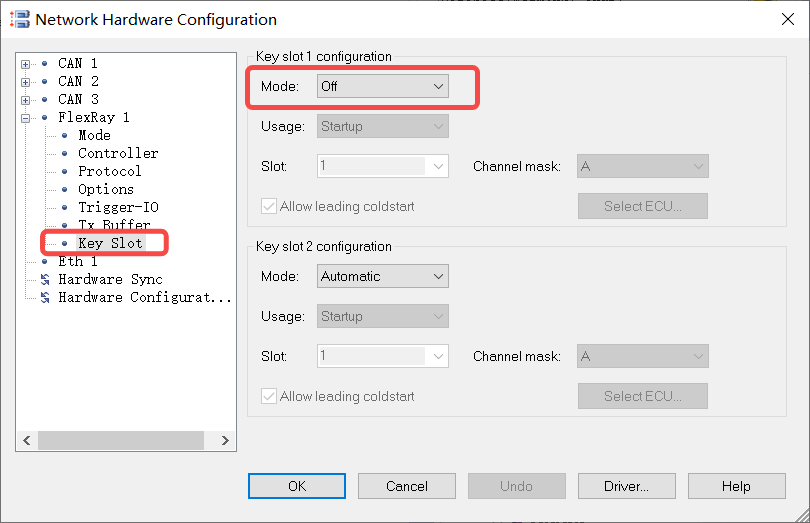810x523 pixels.
Task: Toggle key slot 2 leading coldstart checkbox
Action: coord(268,396)
